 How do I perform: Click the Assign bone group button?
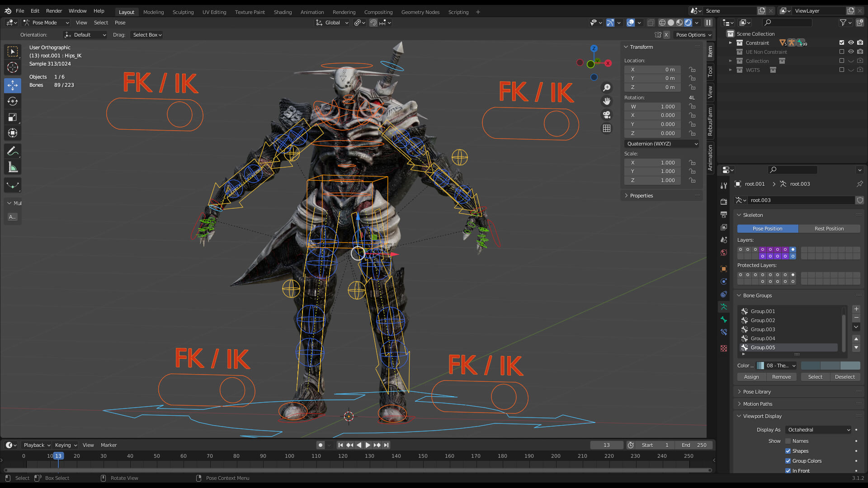click(x=751, y=377)
